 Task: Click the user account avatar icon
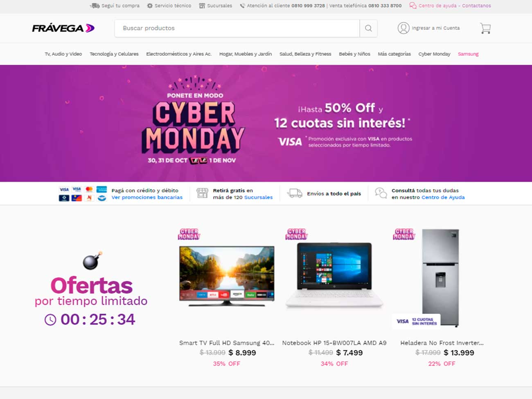pyautogui.click(x=404, y=28)
